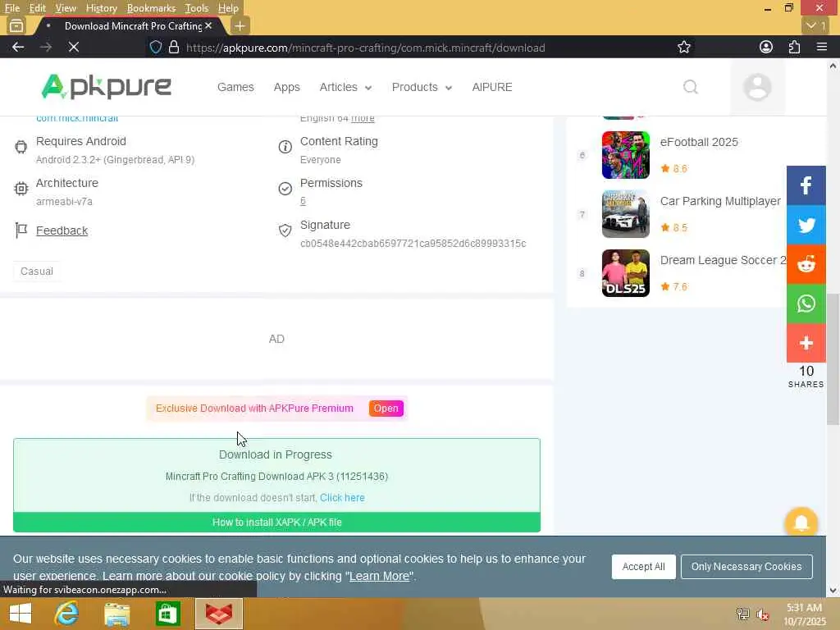Screen dimensions: 840x630
Task: Open the APKPure user profile avatar
Action: tap(757, 87)
